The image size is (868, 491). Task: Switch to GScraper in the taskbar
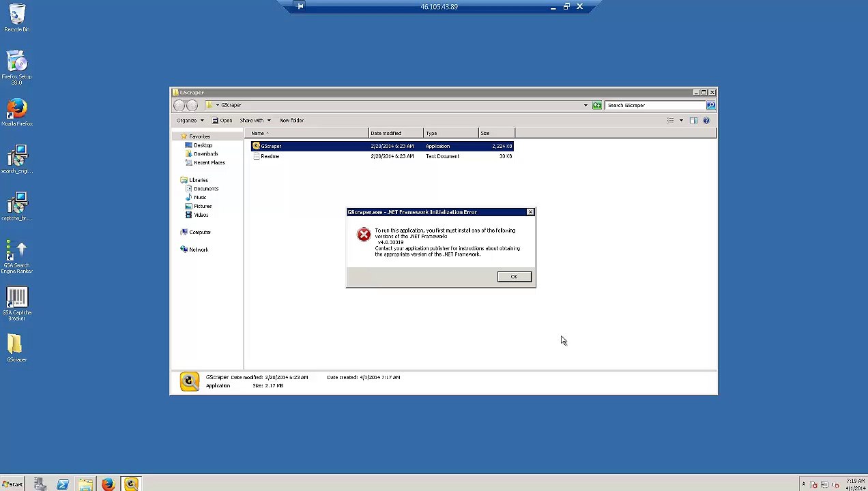131,484
